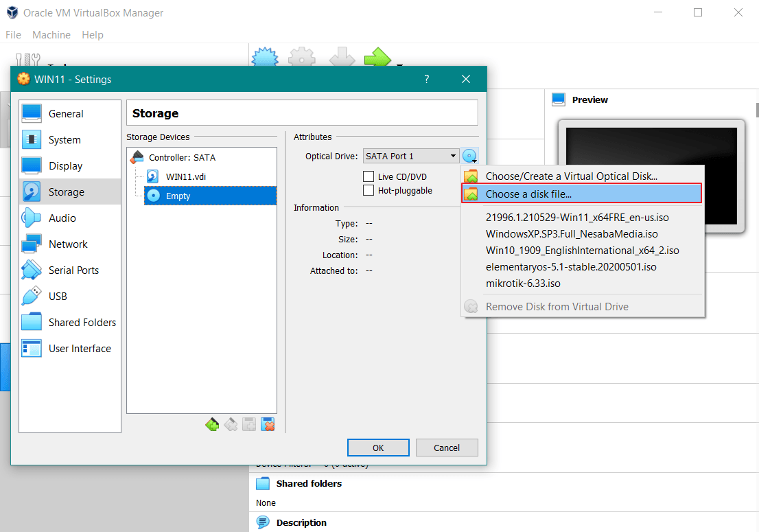Go to Network settings category
Screen dimensions: 759x532
tap(68, 244)
